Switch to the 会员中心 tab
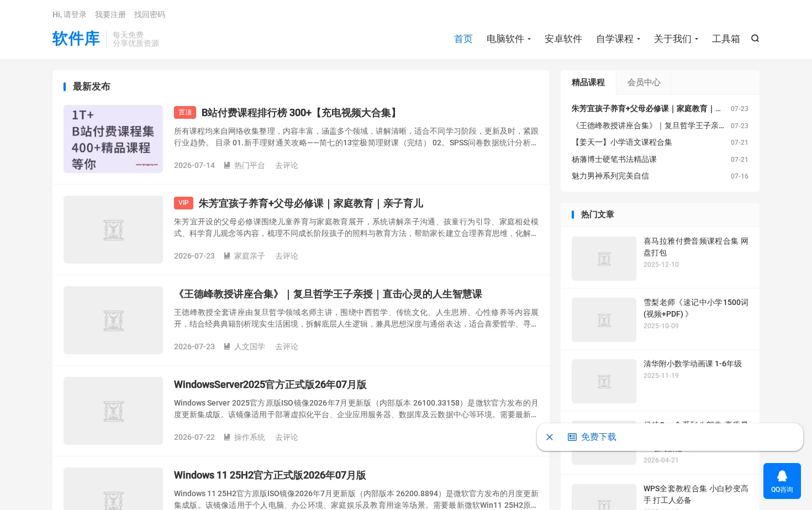The image size is (812, 510). pos(644,82)
